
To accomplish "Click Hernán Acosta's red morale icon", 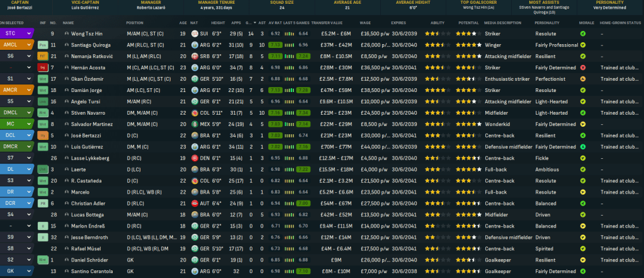I will tap(583, 67).
